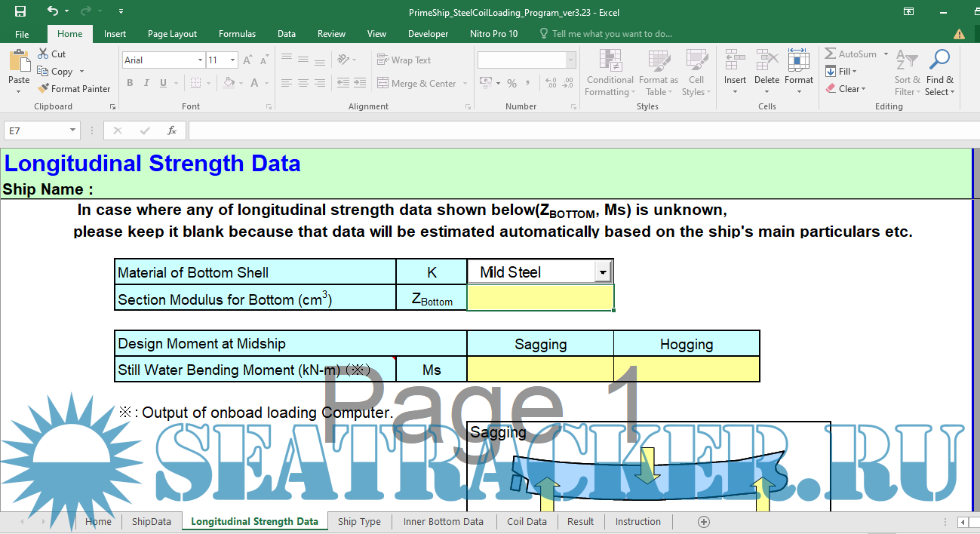Click the Fill button in Editing group

(842, 72)
